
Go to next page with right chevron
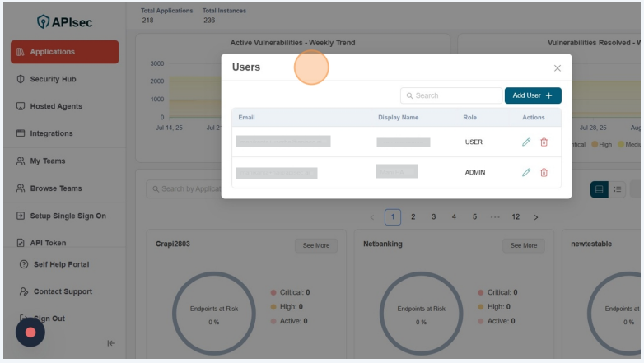(536, 217)
